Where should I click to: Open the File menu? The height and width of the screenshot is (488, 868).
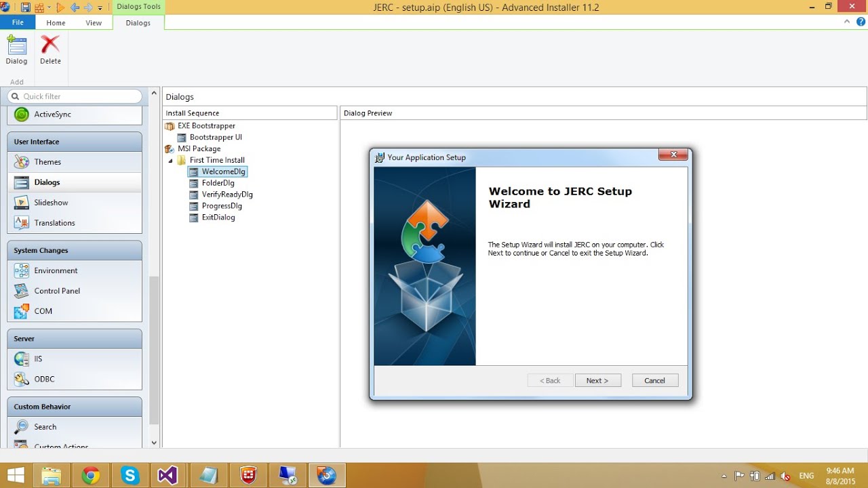(18, 22)
